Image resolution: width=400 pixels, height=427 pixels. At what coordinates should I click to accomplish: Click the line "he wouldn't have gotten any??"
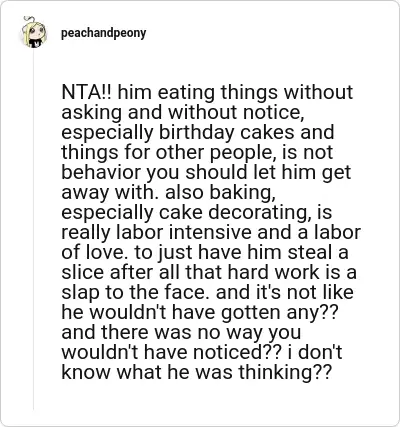(200, 312)
